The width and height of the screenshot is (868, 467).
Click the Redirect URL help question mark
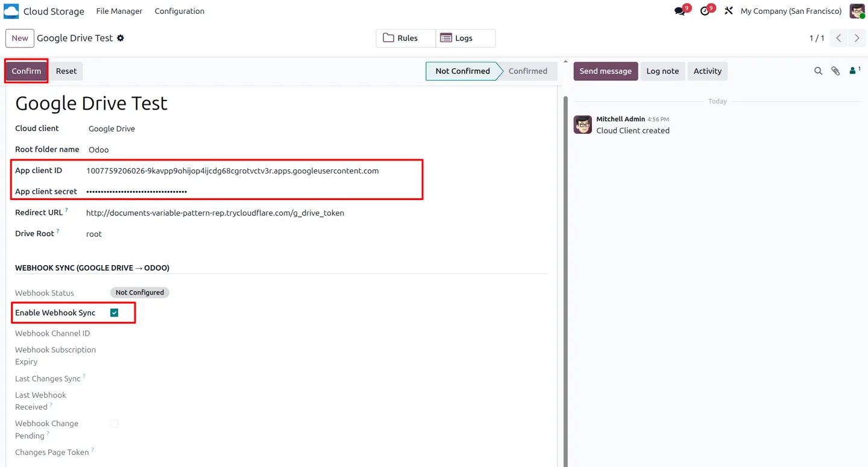67,210
